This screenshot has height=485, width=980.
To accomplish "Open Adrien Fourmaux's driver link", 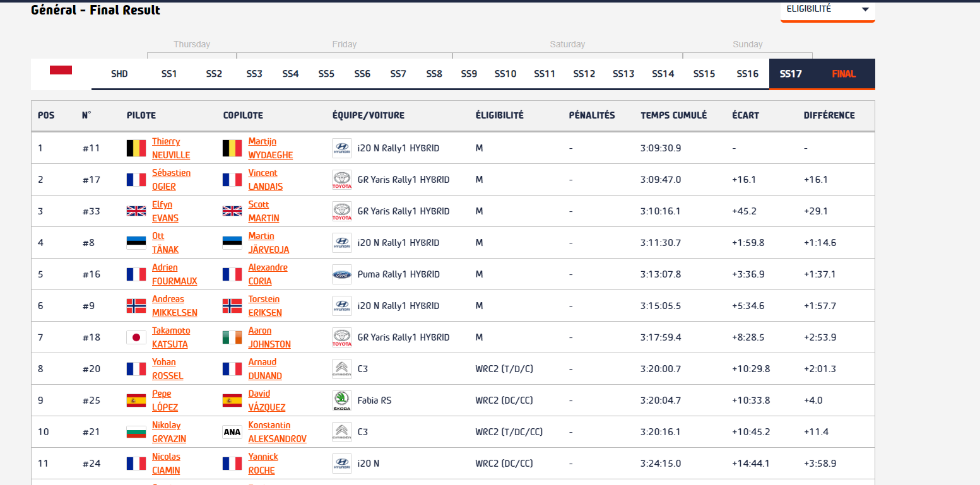I will [175, 274].
